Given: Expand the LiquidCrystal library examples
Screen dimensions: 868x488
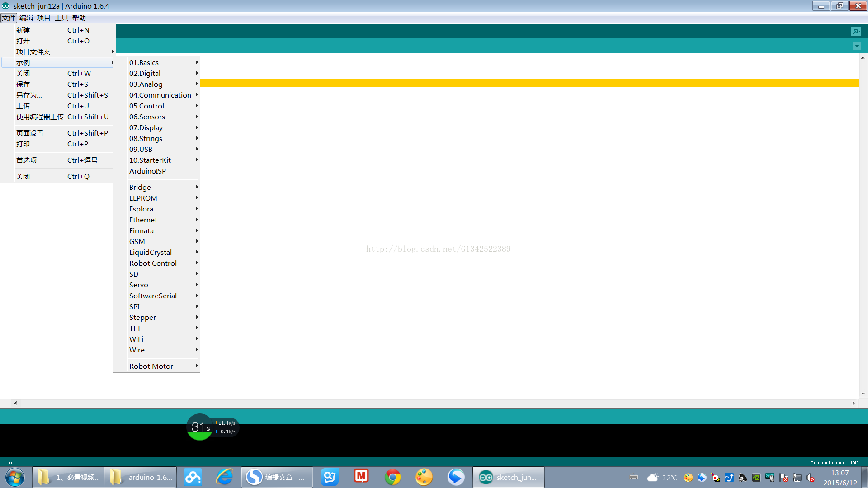Looking at the screenshot, I should point(156,252).
